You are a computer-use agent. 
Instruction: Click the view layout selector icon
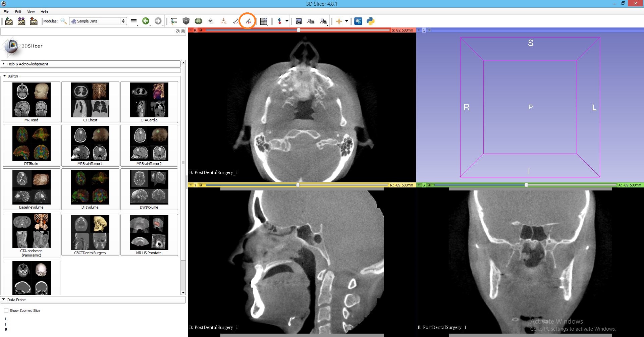(264, 21)
